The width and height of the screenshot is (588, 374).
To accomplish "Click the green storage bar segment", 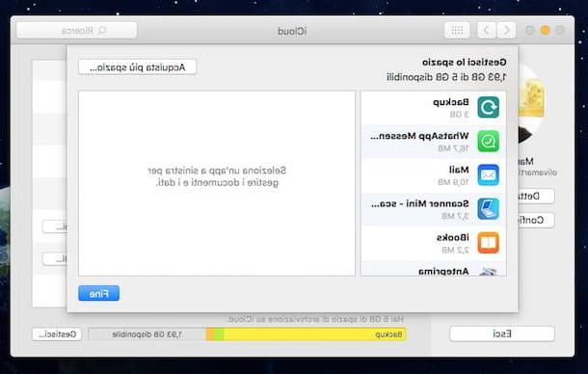I will coord(219,334).
